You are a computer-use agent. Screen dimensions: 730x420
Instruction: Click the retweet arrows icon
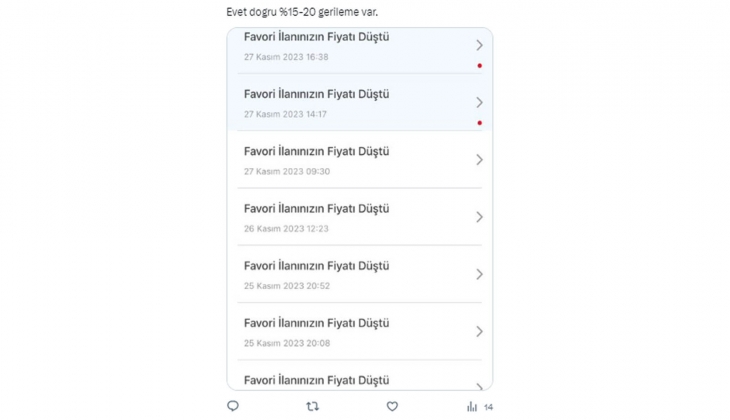click(312, 406)
